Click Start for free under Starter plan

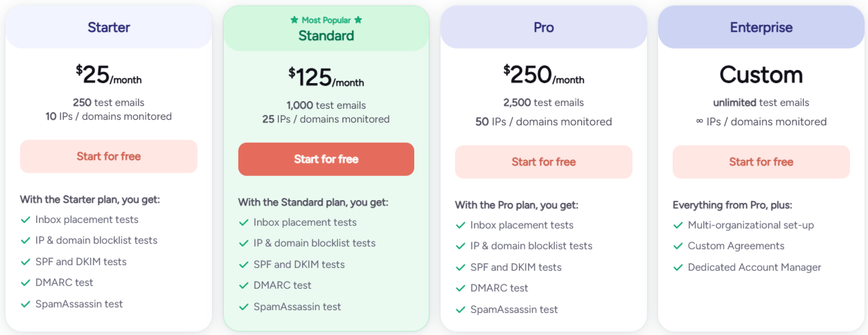[x=109, y=156]
